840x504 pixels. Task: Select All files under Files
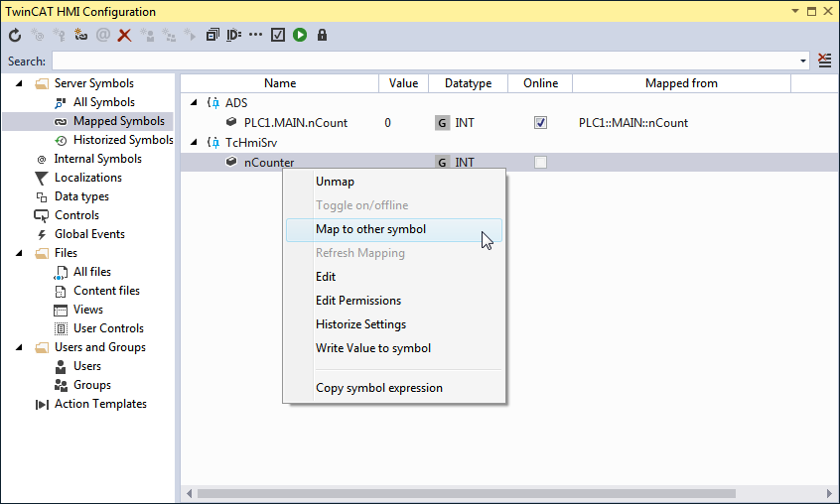click(92, 272)
